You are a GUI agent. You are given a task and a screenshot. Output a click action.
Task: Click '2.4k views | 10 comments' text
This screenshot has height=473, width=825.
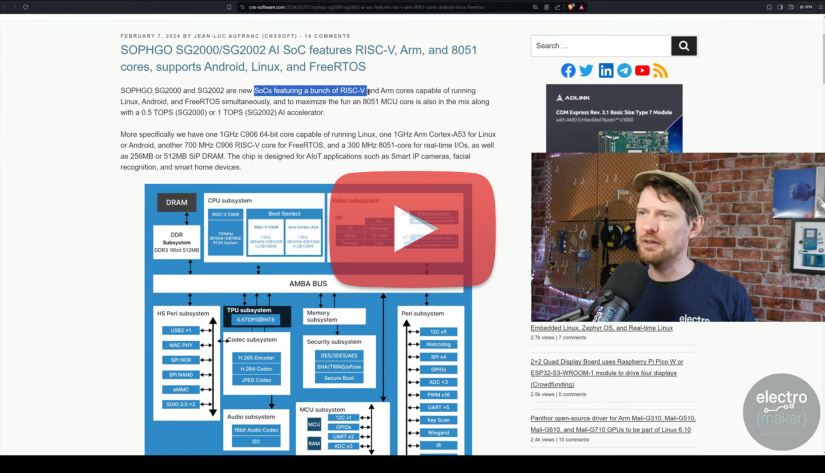coord(560,440)
